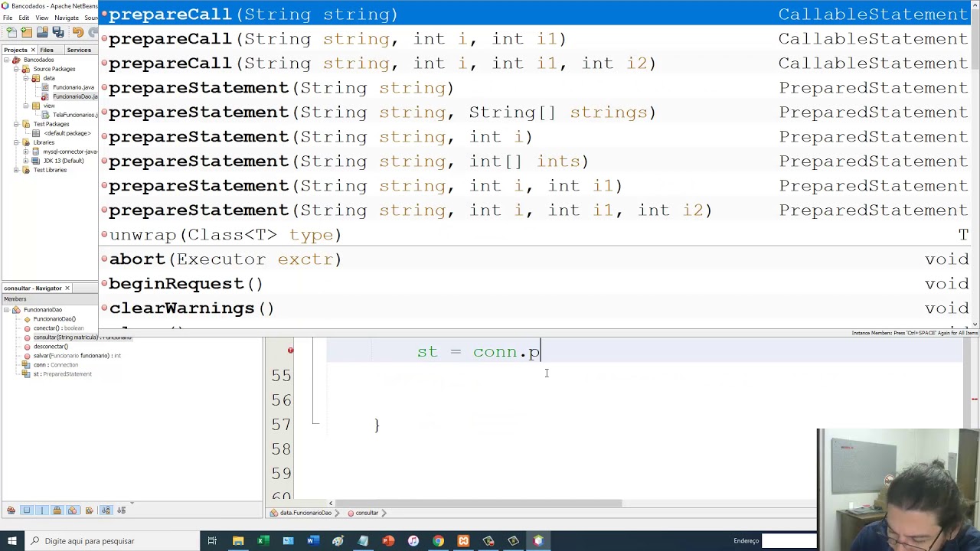Click the New Project toolbar icon
The image size is (980, 551).
tap(27, 32)
